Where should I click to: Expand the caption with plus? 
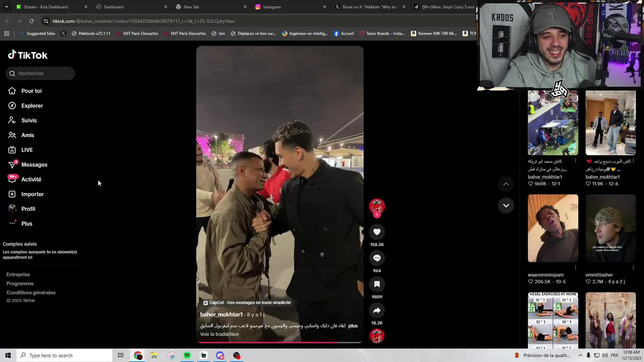353,326
